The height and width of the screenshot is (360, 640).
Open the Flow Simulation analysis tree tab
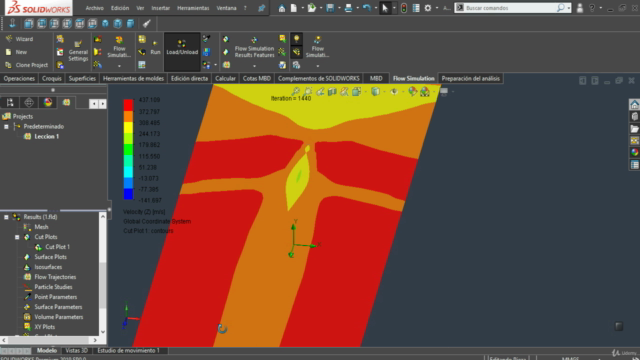66,102
